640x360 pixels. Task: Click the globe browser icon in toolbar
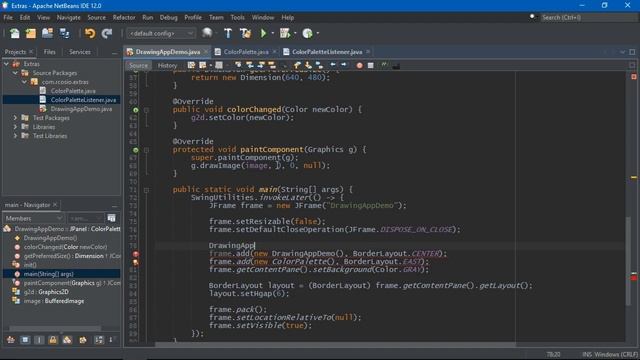(207, 33)
